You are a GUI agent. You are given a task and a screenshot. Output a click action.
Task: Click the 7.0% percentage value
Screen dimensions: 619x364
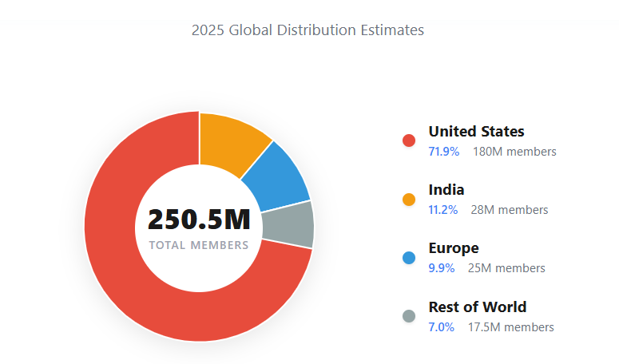pyautogui.click(x=442, y=327)
